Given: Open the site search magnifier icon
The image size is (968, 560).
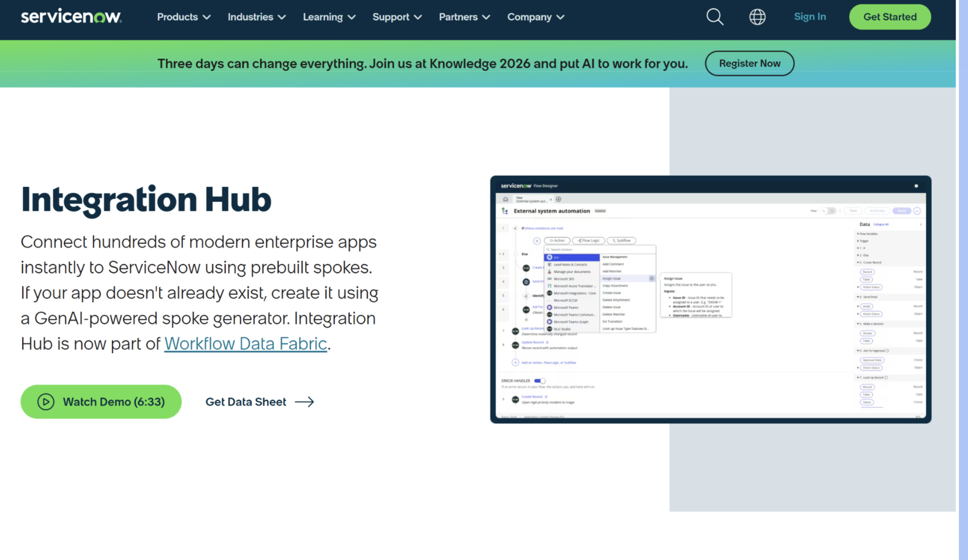Looking at the screenshot, I should click(x=715, y=17).
